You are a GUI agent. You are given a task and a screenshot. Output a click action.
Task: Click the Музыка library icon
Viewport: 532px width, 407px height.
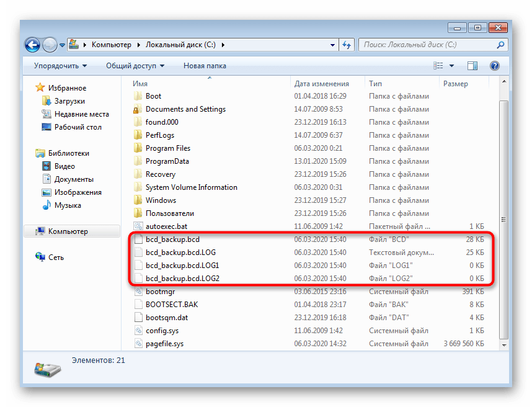(x=47, y=205)
